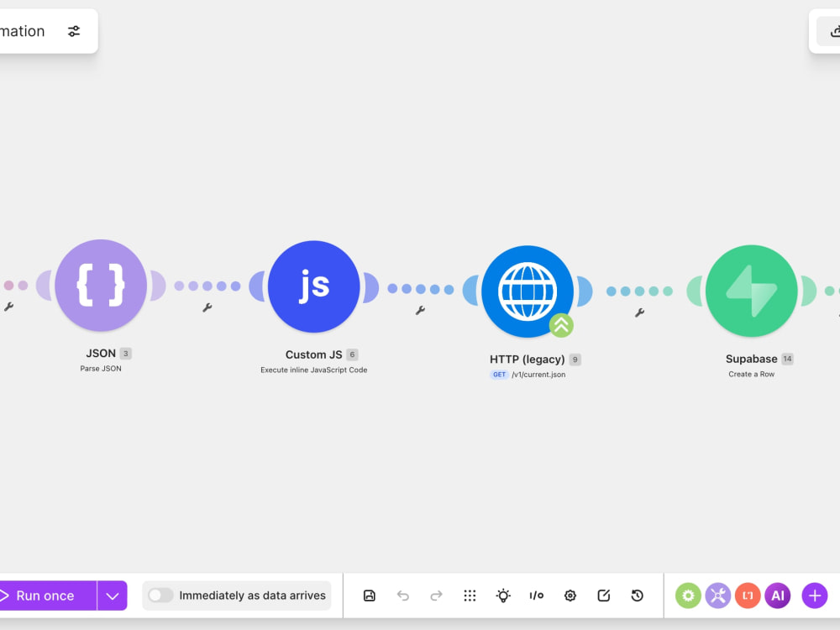
Task: Click the output connector right of Supabase
Action: point(809,291)
